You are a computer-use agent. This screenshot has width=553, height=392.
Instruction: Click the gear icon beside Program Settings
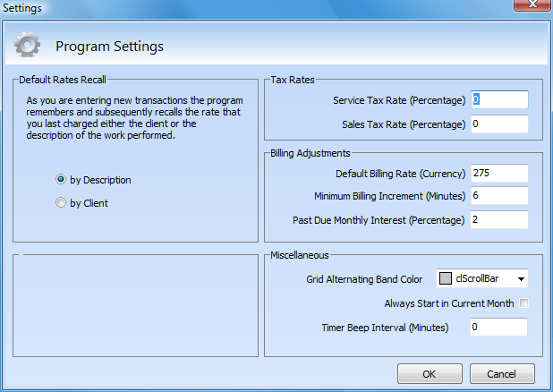click(x=28, y=45)
